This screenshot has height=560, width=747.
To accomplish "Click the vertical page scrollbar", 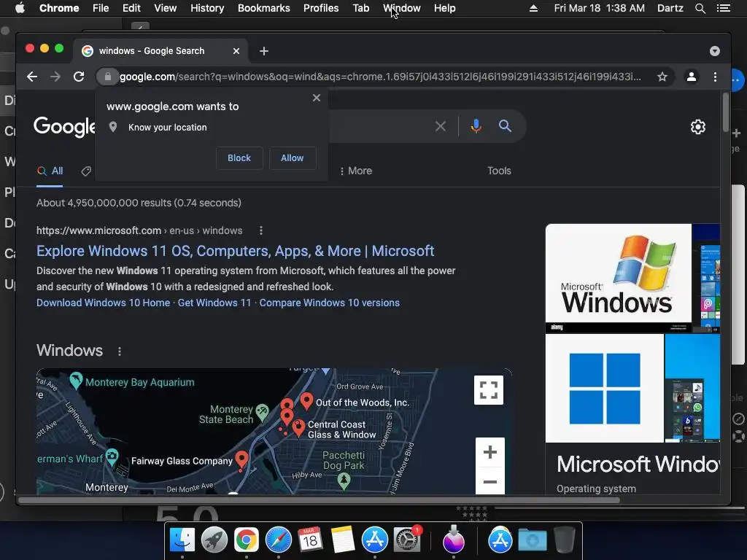I will pyautogui.click(x=726, y=112).
